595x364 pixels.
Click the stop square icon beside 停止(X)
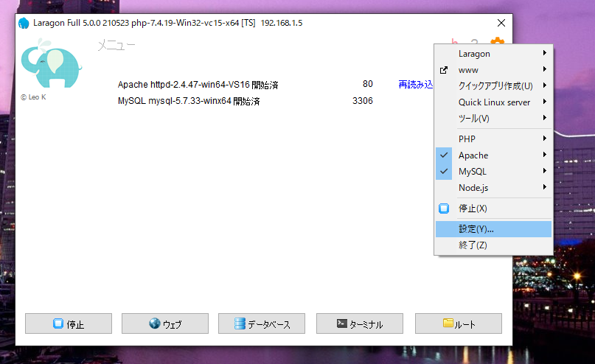click(444, 209)
